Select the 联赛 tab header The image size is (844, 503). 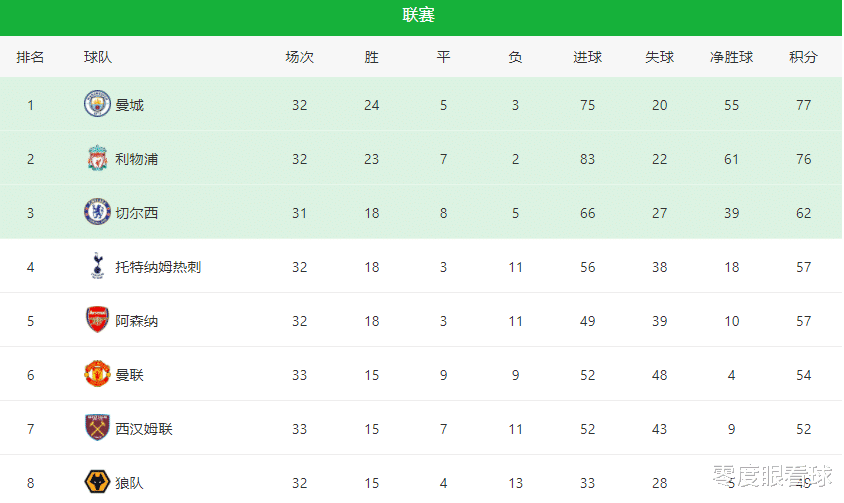click(x=419, y=15)
